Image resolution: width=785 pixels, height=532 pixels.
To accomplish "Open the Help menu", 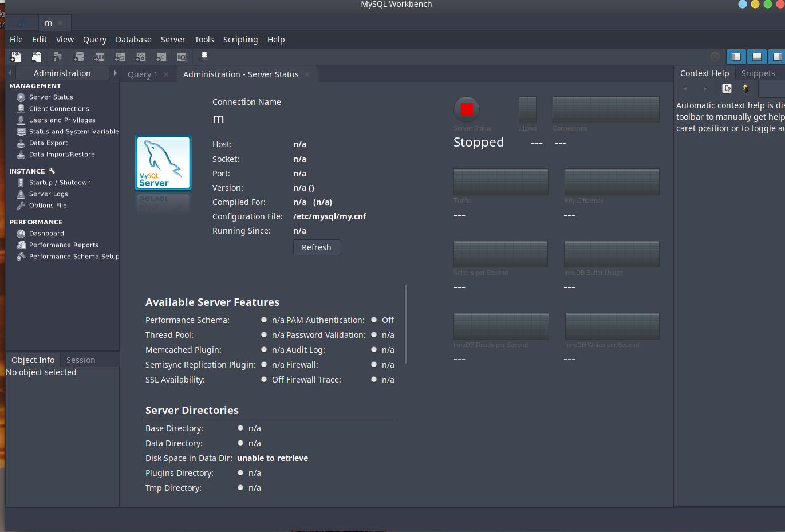I will coord(276,40).
